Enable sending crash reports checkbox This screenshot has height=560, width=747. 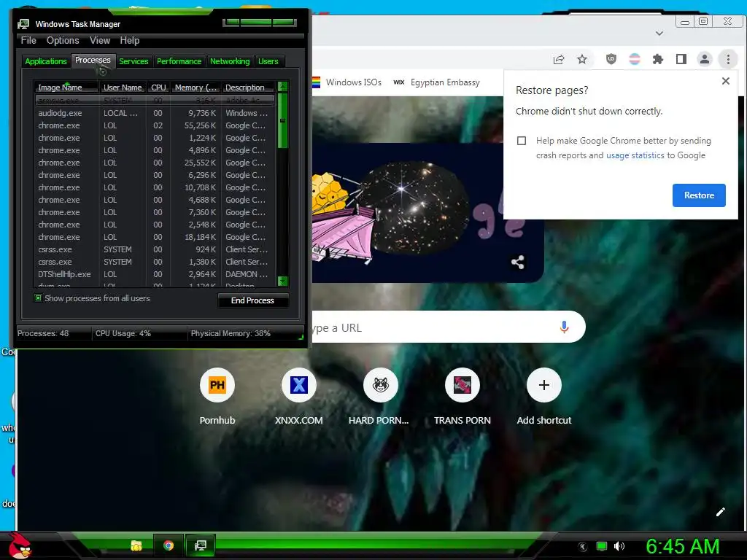click(522, 141)
